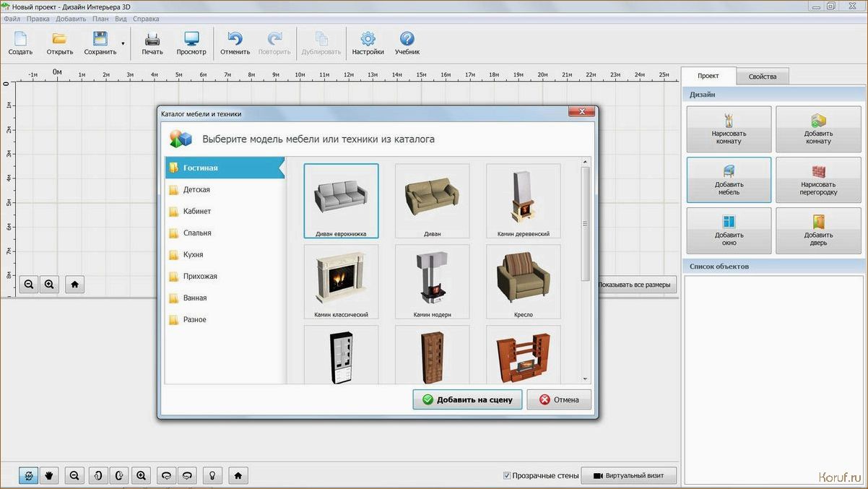868x489 pixels.
Task: Click Добавить мебель button
Action: (729, 180)
